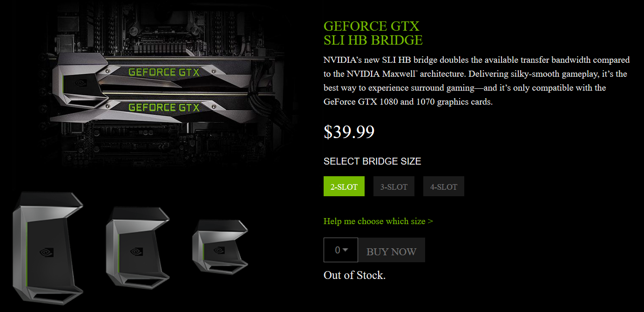Click the NVIDIA logo on largest bridge

click(46, 252)
